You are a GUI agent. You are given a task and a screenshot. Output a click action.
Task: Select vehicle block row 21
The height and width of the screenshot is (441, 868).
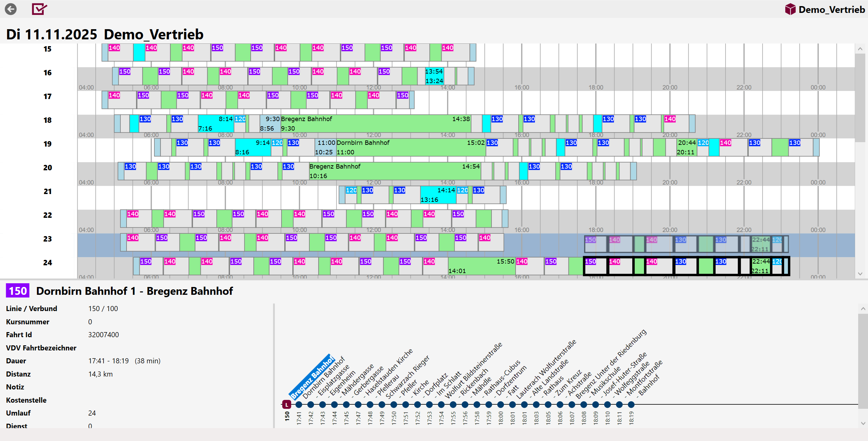47,192
